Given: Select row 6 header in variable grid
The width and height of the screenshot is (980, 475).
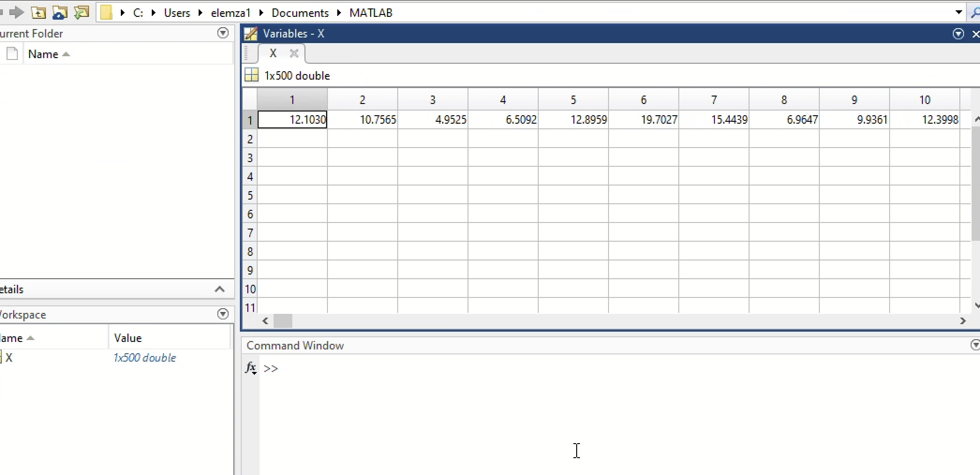Looking at the screenshot, I should point(250,214).
